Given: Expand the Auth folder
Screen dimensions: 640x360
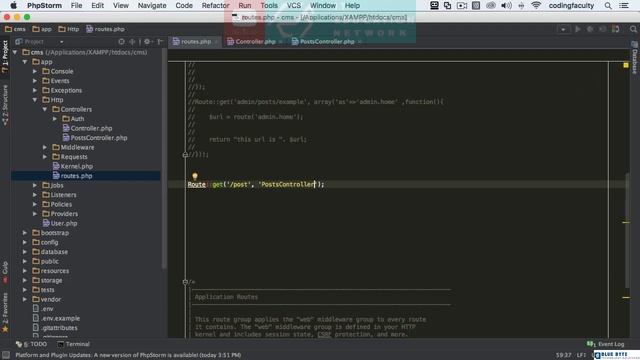Looking at the screenshot, I should click(55, 119).
